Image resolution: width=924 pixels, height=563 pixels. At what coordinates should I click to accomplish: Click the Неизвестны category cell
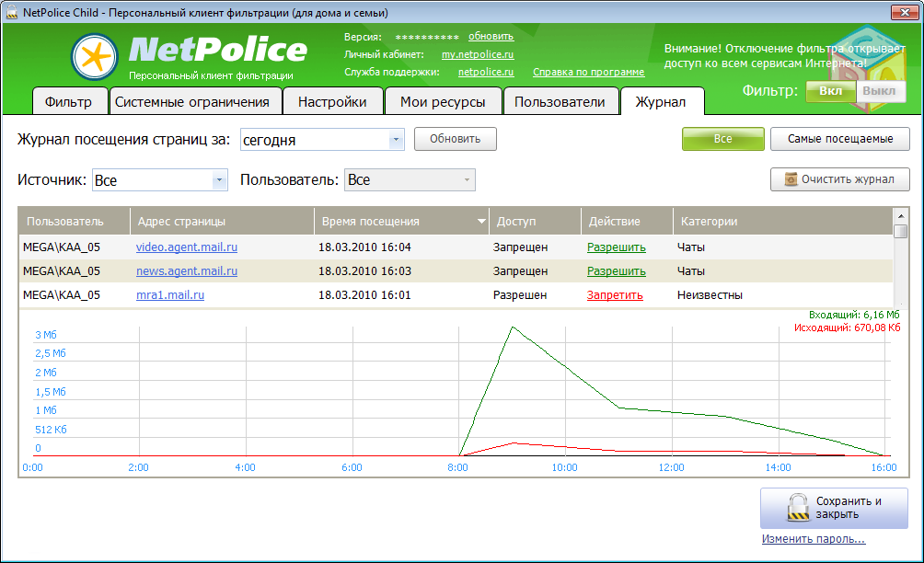710,294
